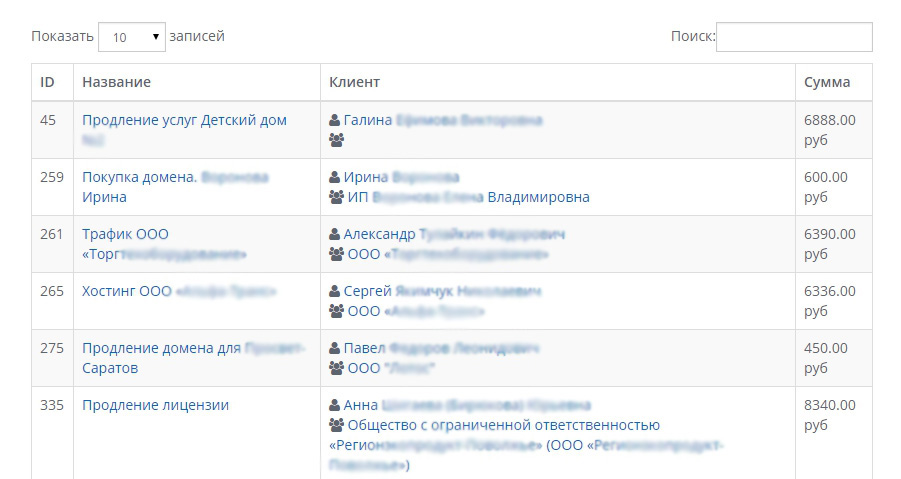The image size is (901, 479).
Task: Click the Поиск search input field
Action: (x=794, y=37)
